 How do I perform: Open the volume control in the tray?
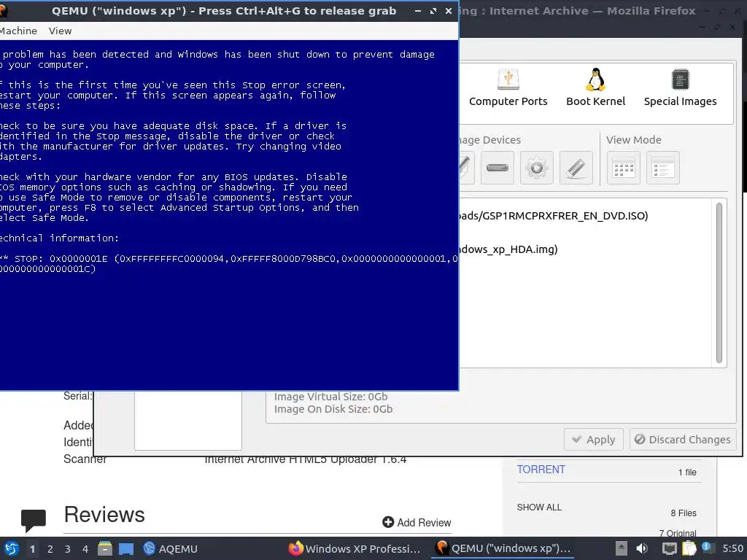tap(642, 548)
